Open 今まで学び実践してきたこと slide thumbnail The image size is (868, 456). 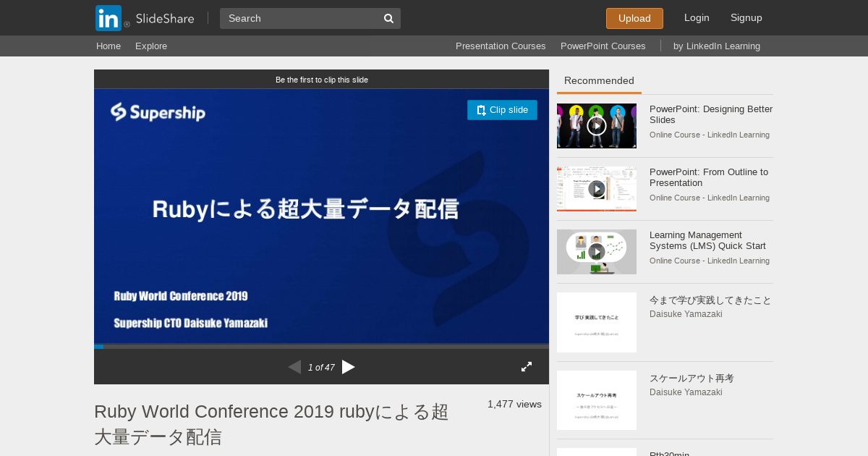tap(597, 322)
